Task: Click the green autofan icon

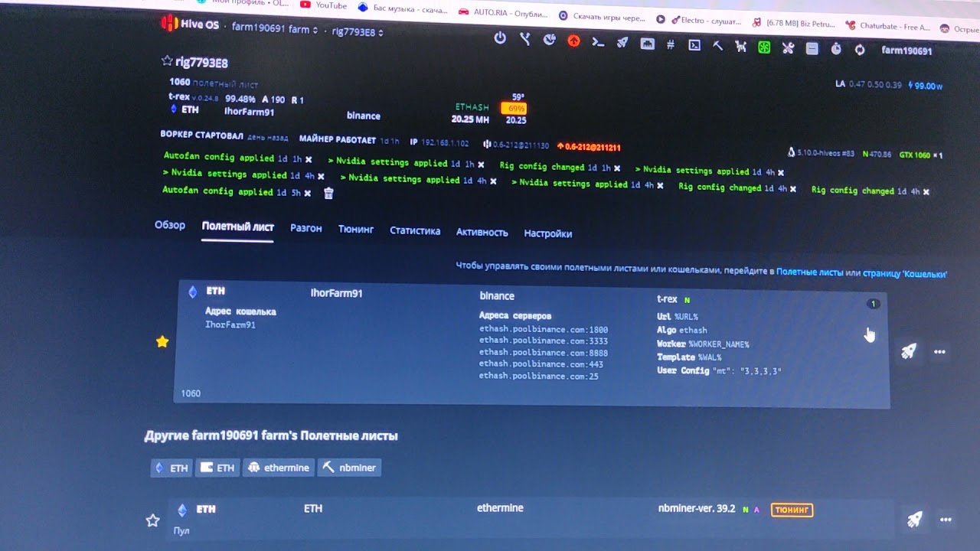Action: point(764,47)
